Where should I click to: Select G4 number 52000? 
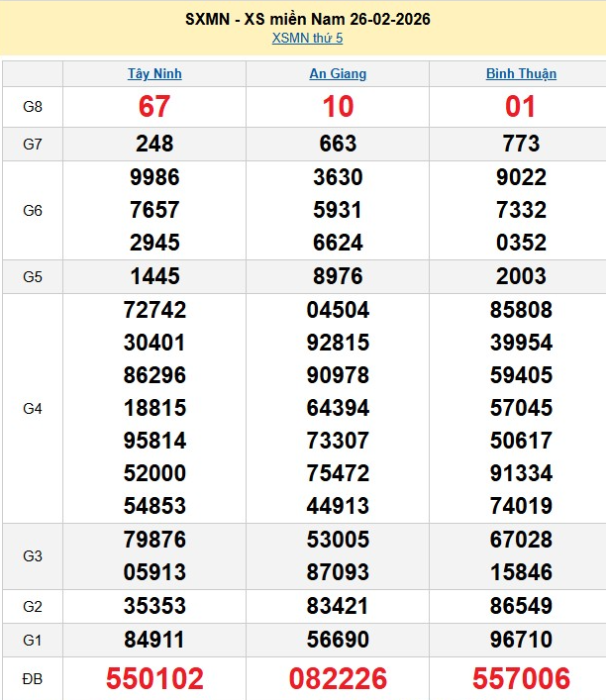154,473
